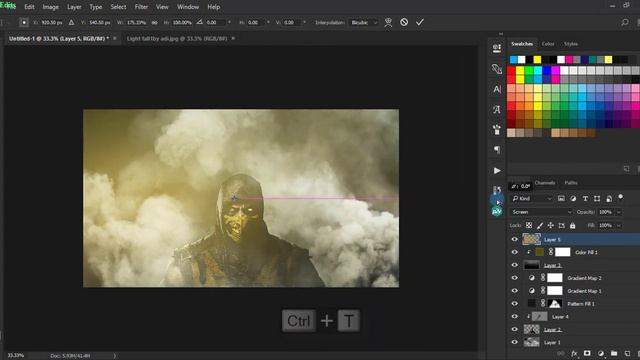Click the width percentage input field
This screenshot has height=360, width=640.
(137, 22)
